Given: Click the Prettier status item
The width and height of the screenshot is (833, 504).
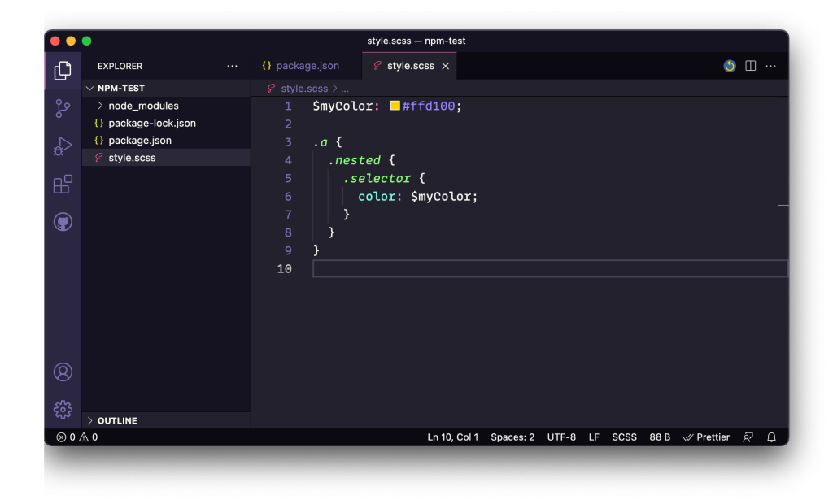Looking at the screenshot, I should [707, 437].
